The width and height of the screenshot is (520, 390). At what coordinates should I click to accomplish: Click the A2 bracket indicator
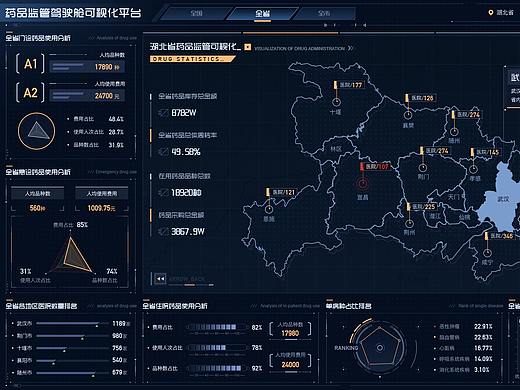30,92
